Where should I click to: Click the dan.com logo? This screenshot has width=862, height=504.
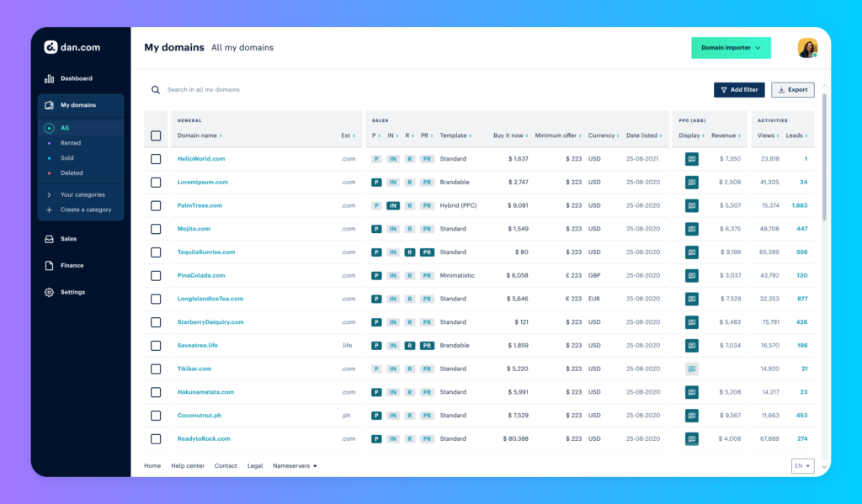[67, 47]
